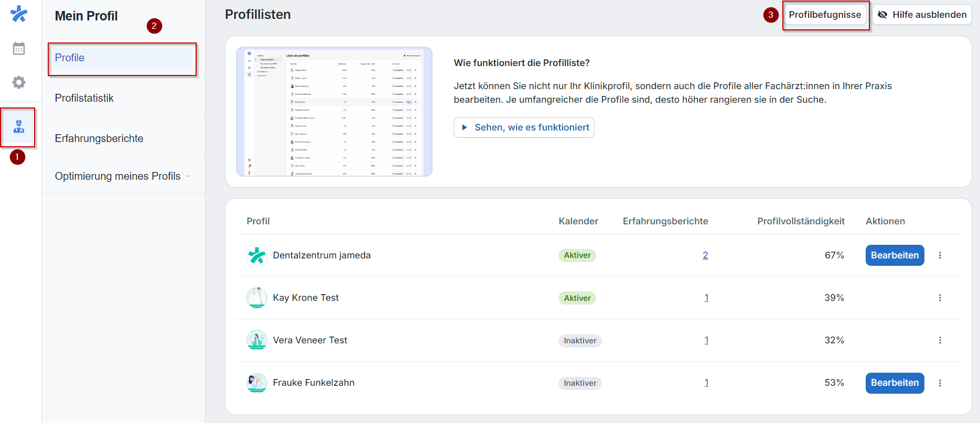The image size is (980, 423).
Task: Click Frauke Funkelzahn avatar image
Action: (257, 383)
